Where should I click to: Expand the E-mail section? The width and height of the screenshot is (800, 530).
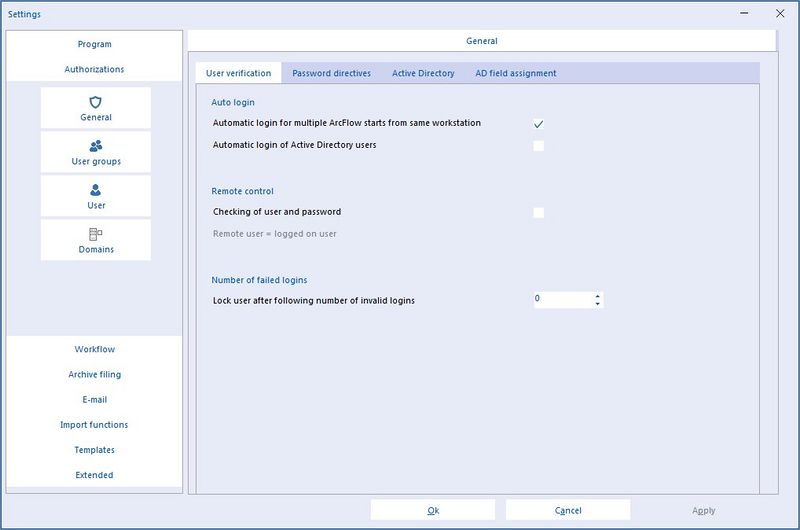pyautogui.click(x=94, y=399)
